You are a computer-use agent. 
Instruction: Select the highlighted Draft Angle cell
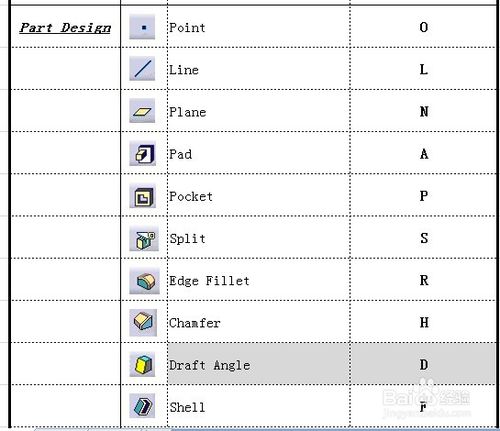259,364
